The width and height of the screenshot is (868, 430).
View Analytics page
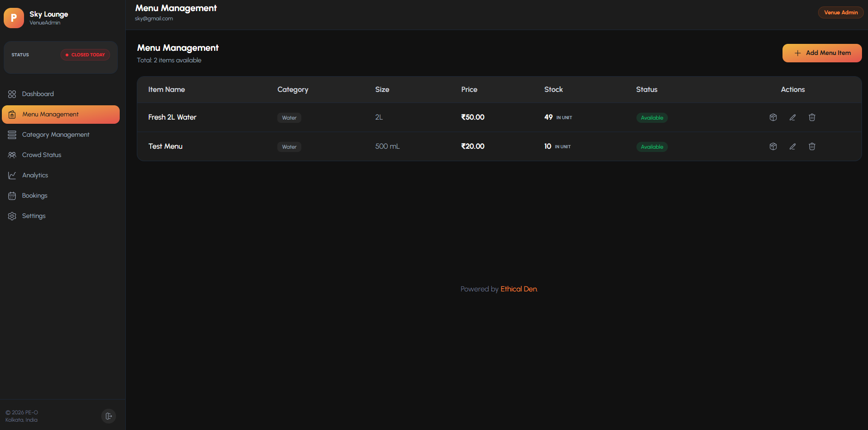click(x=61, y=176)
